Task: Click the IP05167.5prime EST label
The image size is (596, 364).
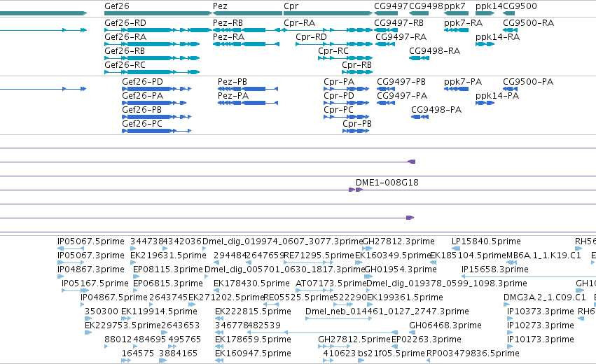Action: 95,283
